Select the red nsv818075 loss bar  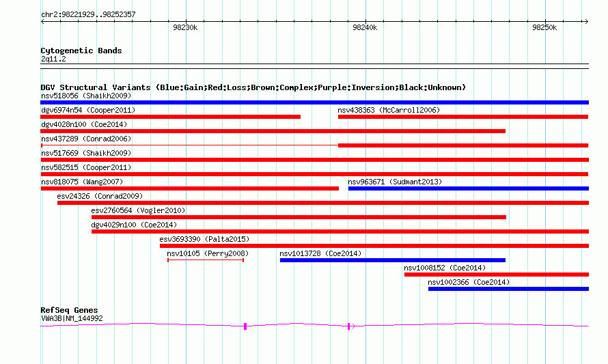[190, 188]
